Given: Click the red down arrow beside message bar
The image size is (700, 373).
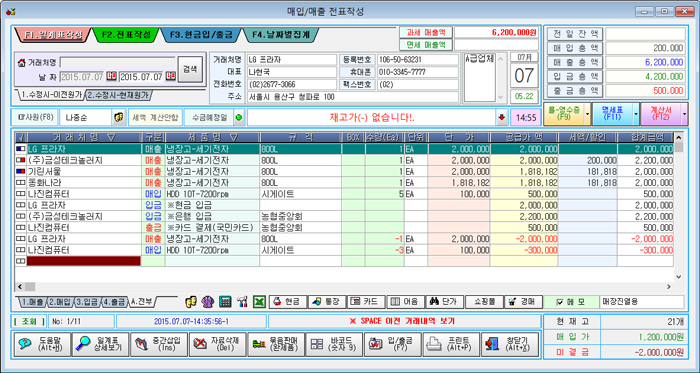Looking at the screenshot, I should (x=502, y=118).
